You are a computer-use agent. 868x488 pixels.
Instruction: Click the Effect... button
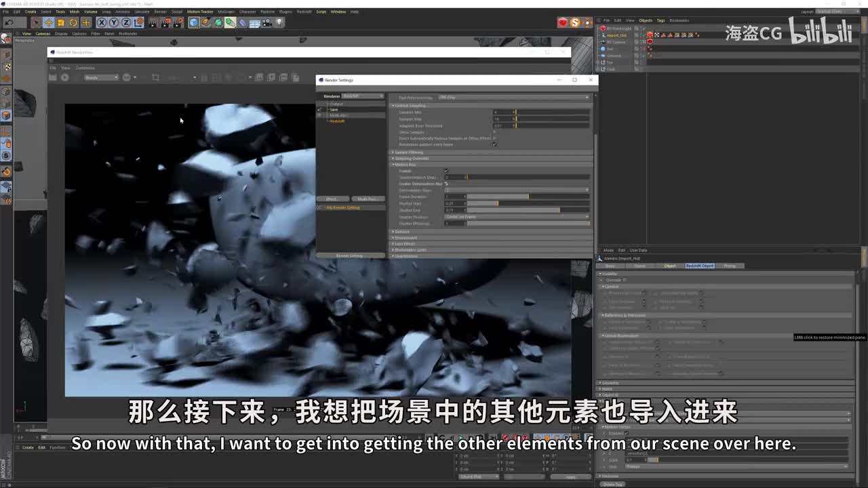coord(333,199)
